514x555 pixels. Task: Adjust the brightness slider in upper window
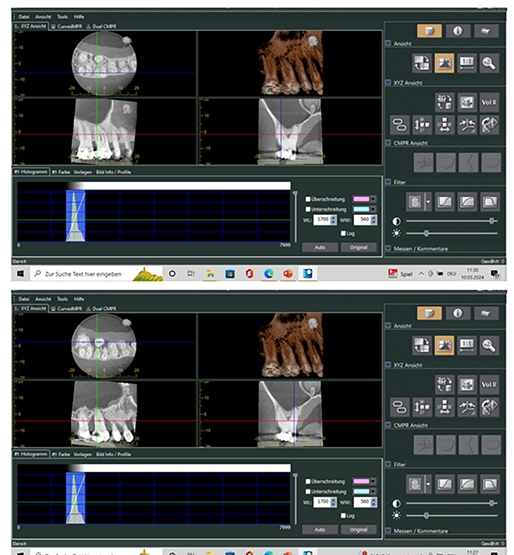point(427,233)
